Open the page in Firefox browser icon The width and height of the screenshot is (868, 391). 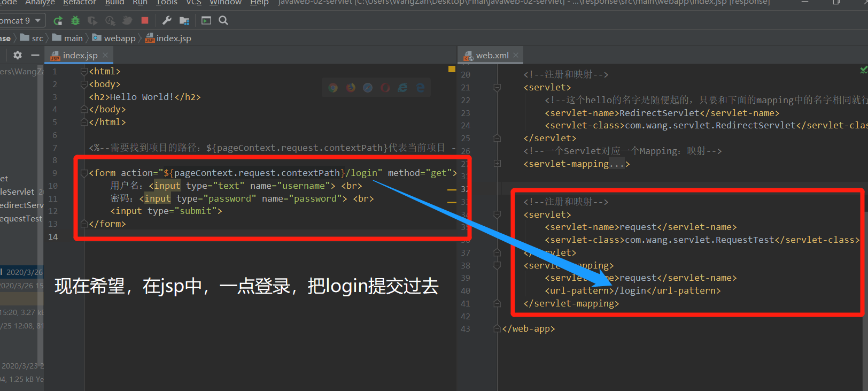pyautogui.click(x=351, y=88)
